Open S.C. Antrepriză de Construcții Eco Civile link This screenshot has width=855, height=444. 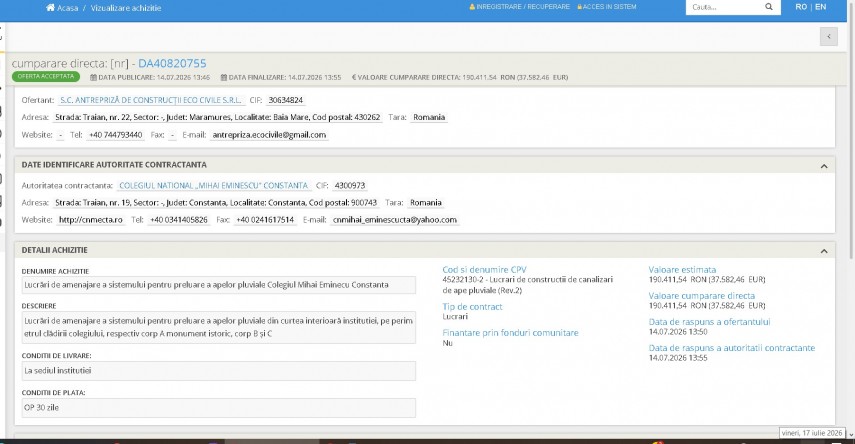(x=150, y=100)
